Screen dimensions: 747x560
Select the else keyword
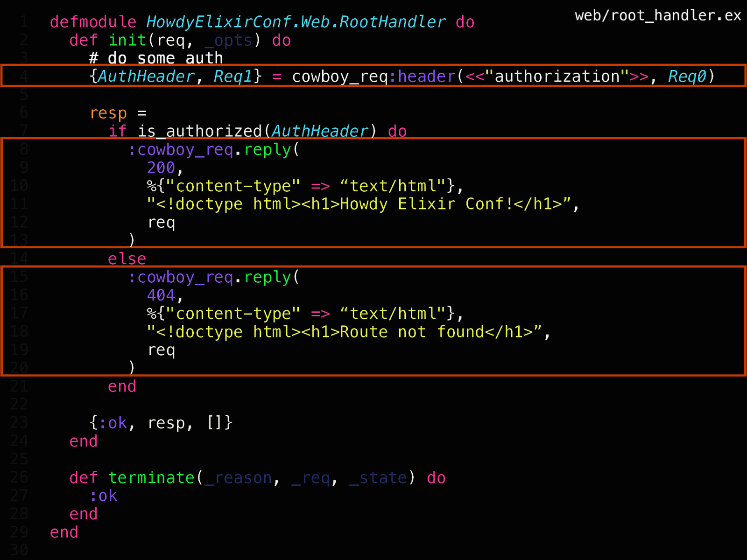coord(127,259)
